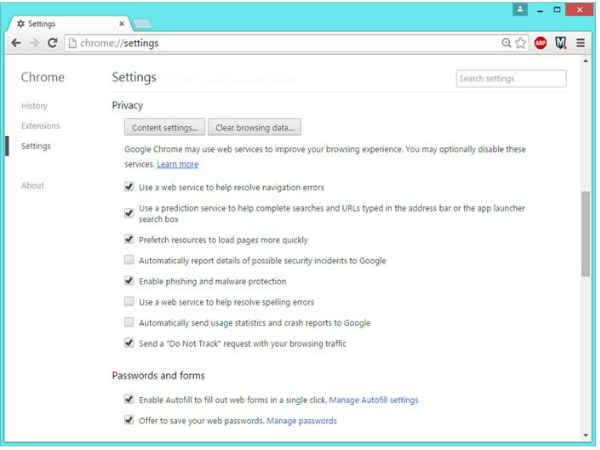The image size is (600, 450).
Task: Click the user profile icon in title bar
Action: tap(520, 10)
